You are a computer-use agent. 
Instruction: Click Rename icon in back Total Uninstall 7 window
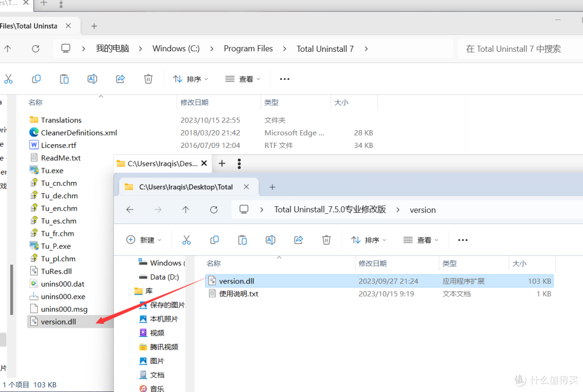coord(92,79)
